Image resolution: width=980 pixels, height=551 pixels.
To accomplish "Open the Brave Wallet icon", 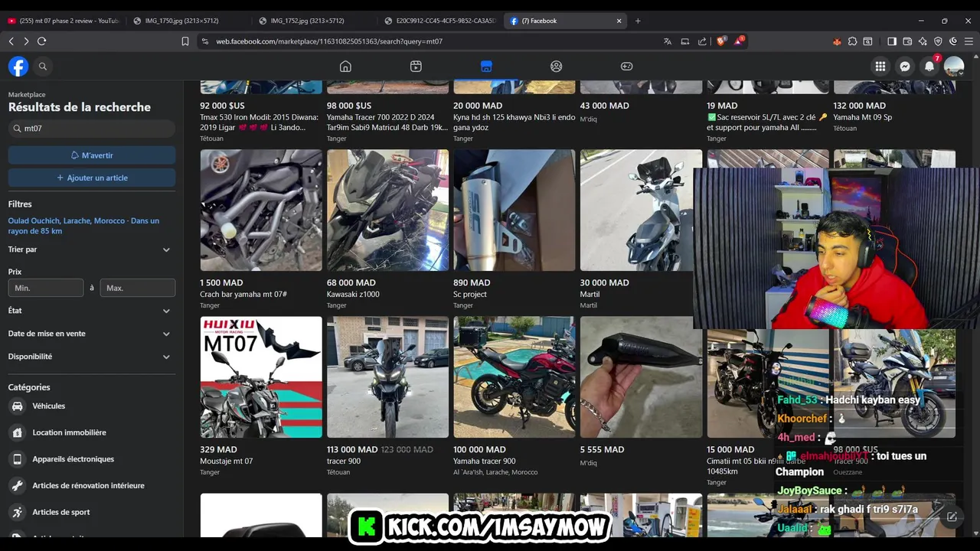I will tap(907, 41).
